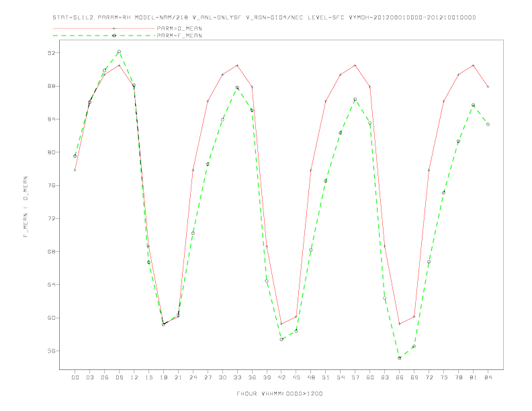Select V_RGN=G104/NEC in the chart title
Screen dimensions: 532x411
click(x=275, y=17)
